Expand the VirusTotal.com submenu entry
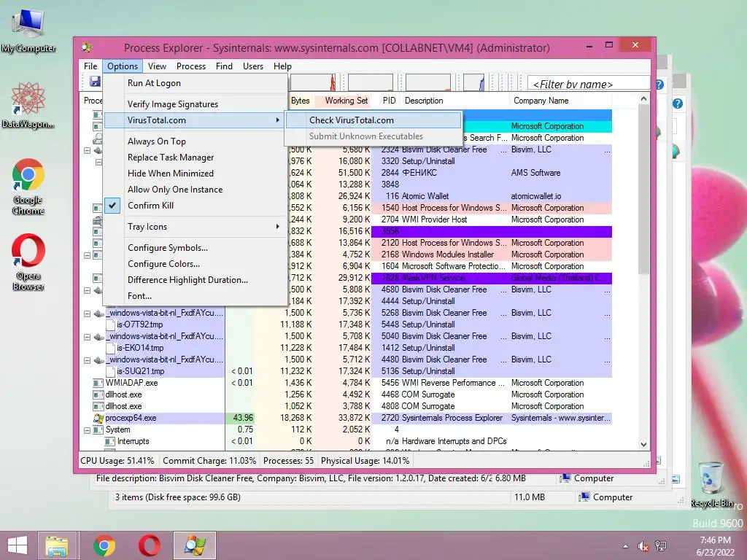Image resolution: width=747 pixels, height=560 pixels. [x=195, y=120]
